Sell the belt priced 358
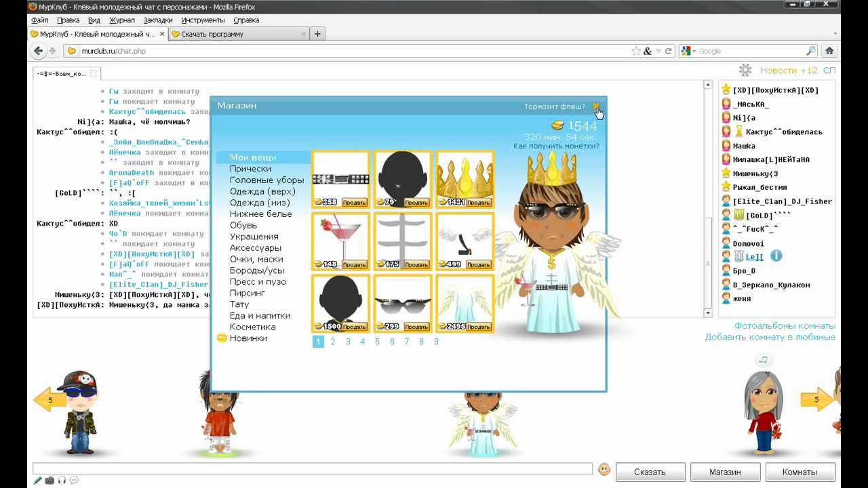The image size is (868, 488). click(354, 203)
